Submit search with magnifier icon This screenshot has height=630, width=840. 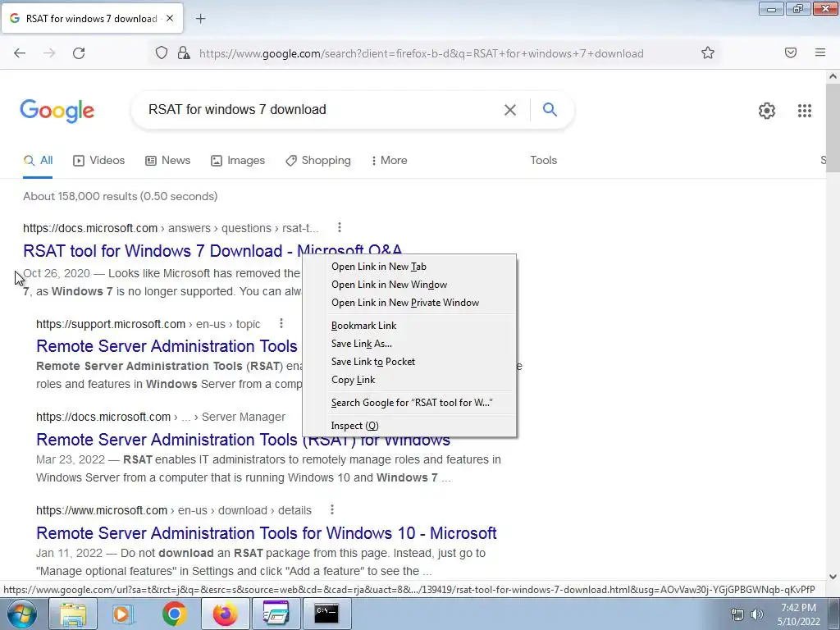550,109
